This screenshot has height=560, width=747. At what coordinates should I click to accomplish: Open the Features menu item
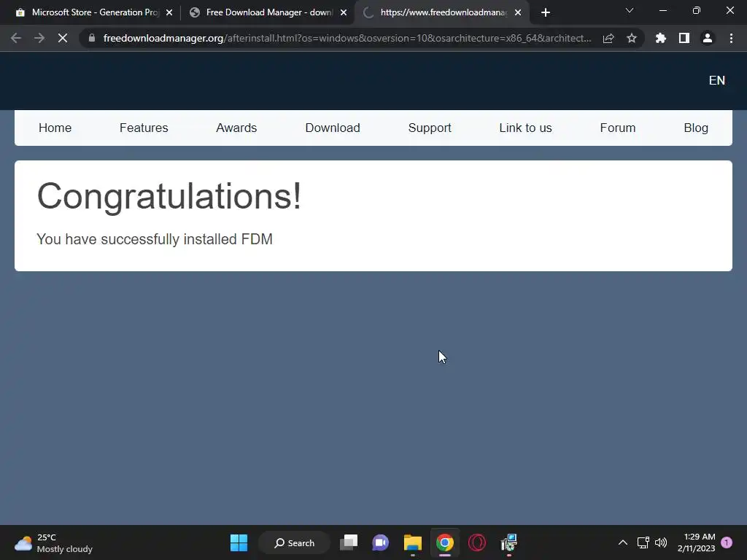(144, 128)
